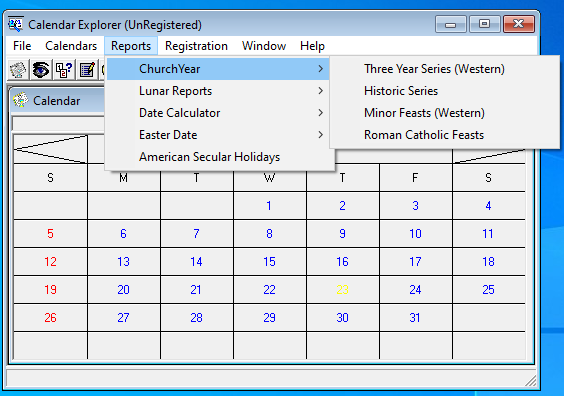The width and height of the screenshot is (564, 396).
Task: Select ChurchYear in the Reports menu
Action: point(218,69)
